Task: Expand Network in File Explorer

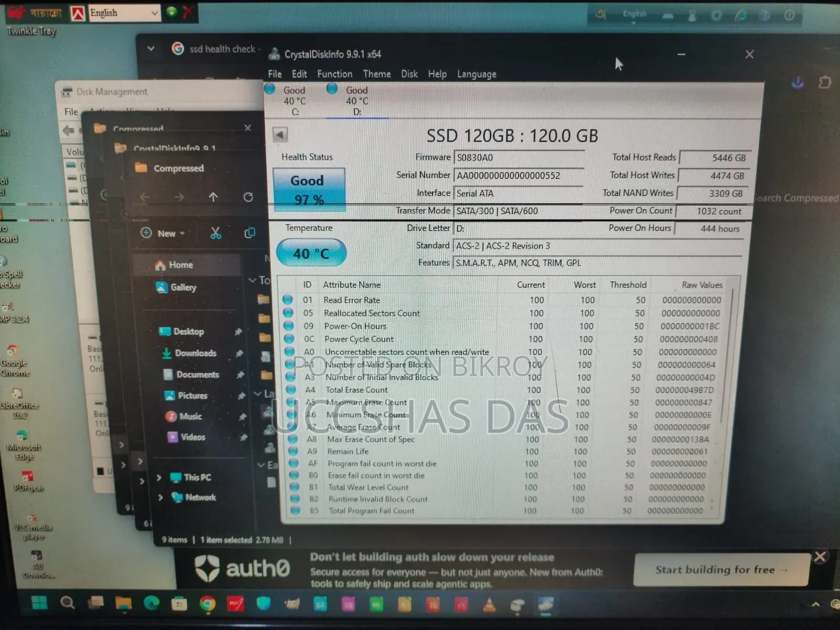Action: click(160, 497)
